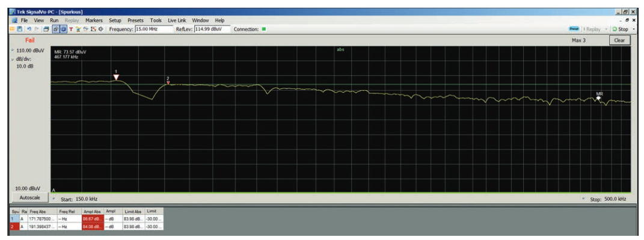Click the speaker audio icon in toolbar
Viewport: 644px width, 240px height.
point(100,29)
